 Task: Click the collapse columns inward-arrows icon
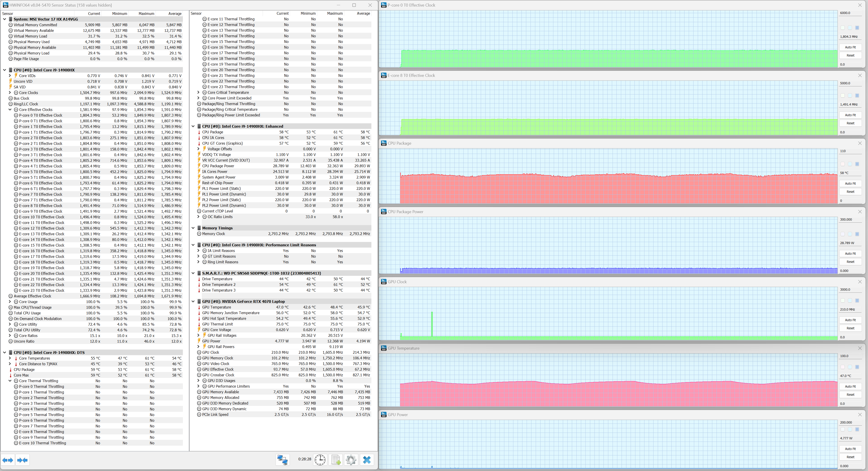tap(23, 460)
